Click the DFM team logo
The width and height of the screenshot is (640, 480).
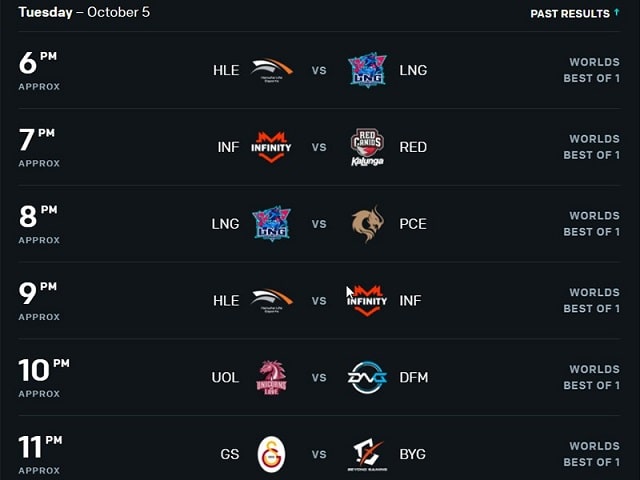tap(367, 377)
